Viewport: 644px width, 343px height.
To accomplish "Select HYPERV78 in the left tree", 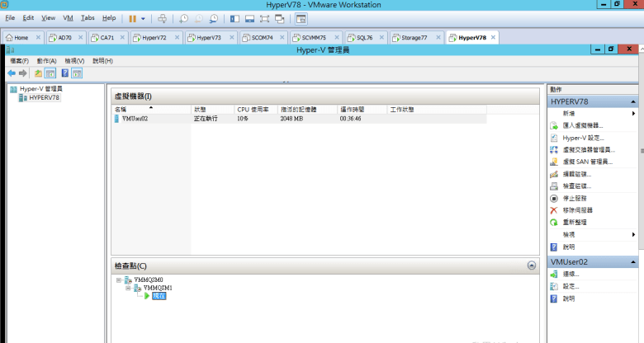I will [43, 97].
